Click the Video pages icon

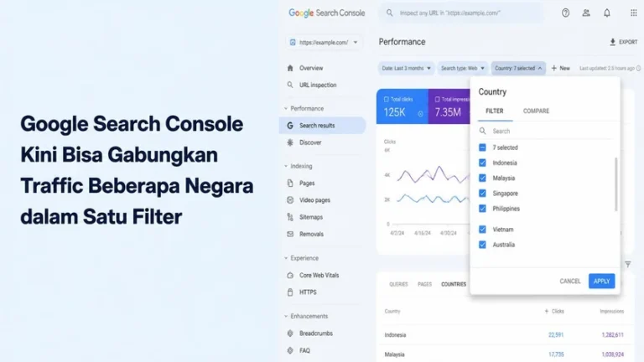click(x=290, y=200)
